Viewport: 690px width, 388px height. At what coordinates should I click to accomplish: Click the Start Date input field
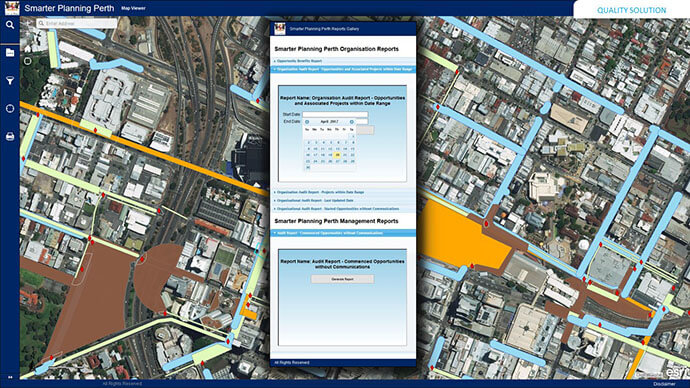(x=335, y=114)
